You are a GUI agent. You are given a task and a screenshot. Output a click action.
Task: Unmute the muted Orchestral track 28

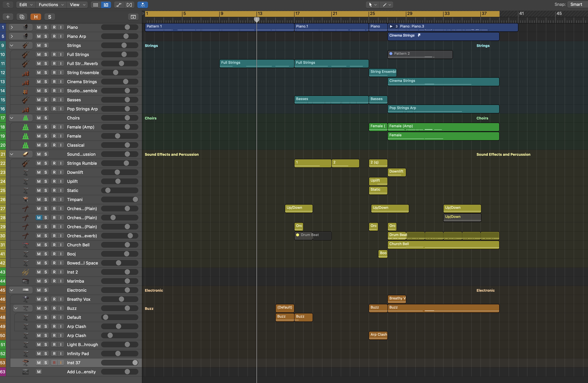click(x=39, y=218)
